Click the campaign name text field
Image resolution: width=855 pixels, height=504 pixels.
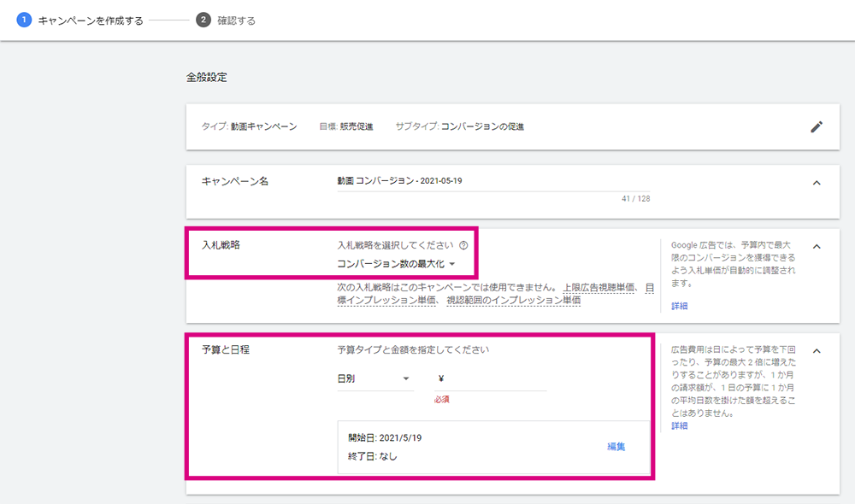pos(493,181)
